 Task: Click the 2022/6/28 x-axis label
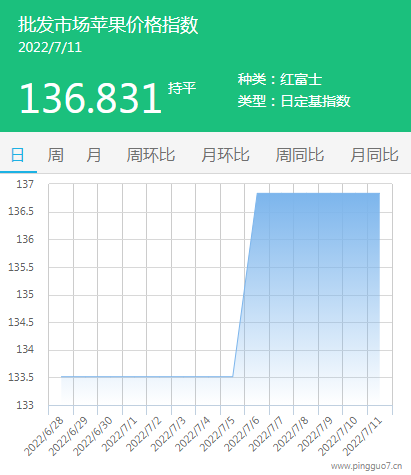click(44, 436)
